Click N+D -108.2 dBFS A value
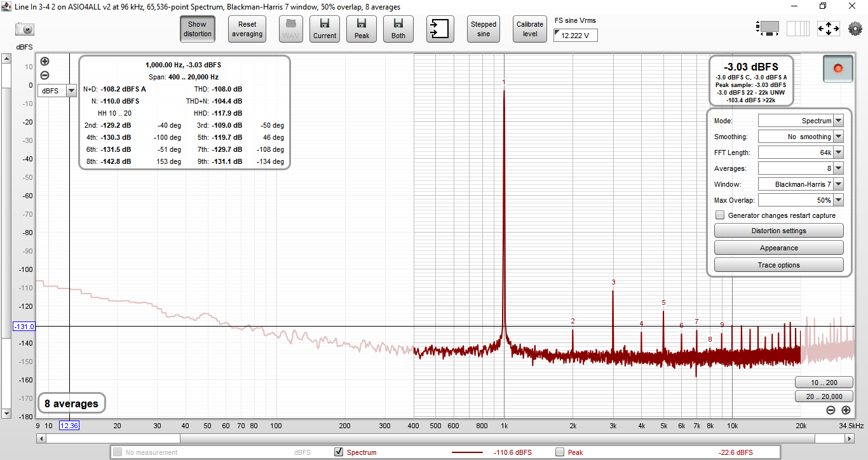Screen dimensions: 868x460 coord(123,89)
